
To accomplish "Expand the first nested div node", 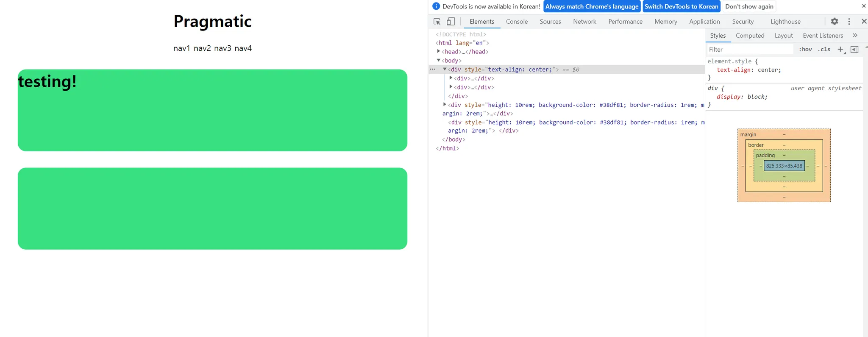I will click(451, 78).
